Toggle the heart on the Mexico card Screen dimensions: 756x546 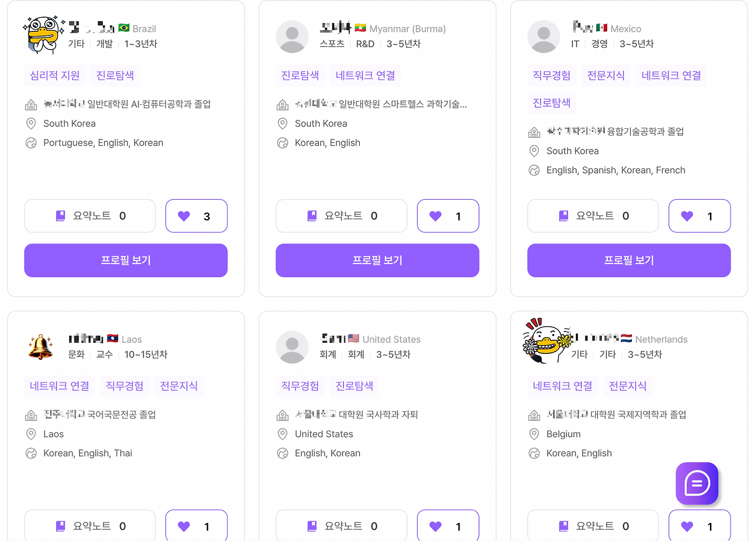coord(699,216)
